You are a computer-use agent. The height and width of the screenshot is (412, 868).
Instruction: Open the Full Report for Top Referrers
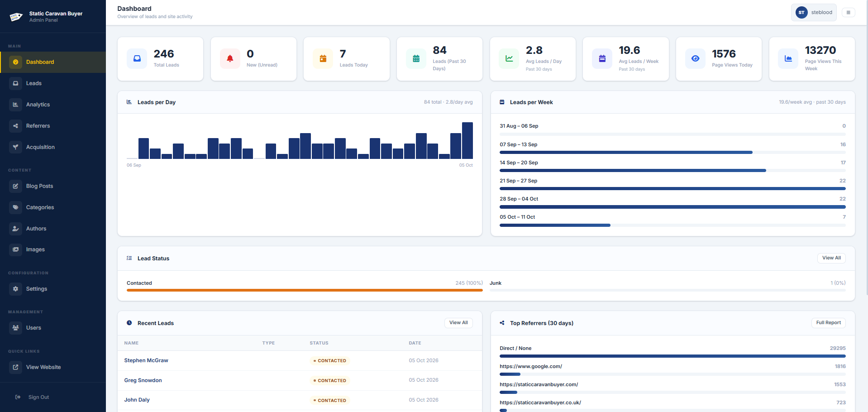[x=828, y=323]
